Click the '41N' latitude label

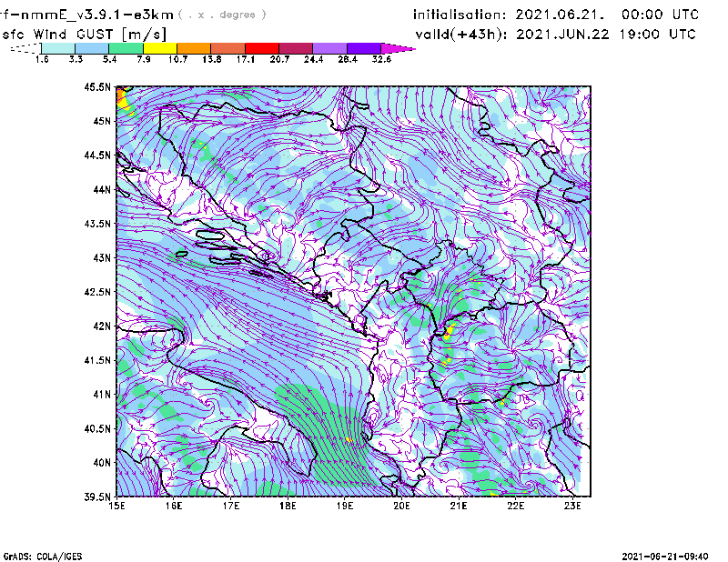102,395
